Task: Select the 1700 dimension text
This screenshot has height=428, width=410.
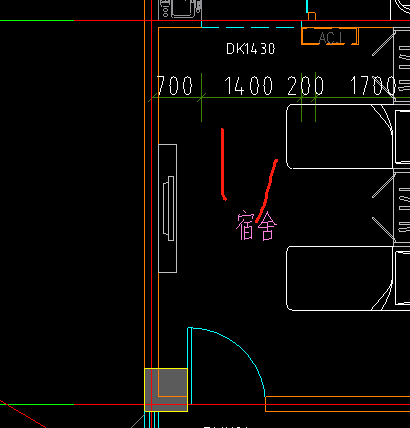Action: pos(373,86)
